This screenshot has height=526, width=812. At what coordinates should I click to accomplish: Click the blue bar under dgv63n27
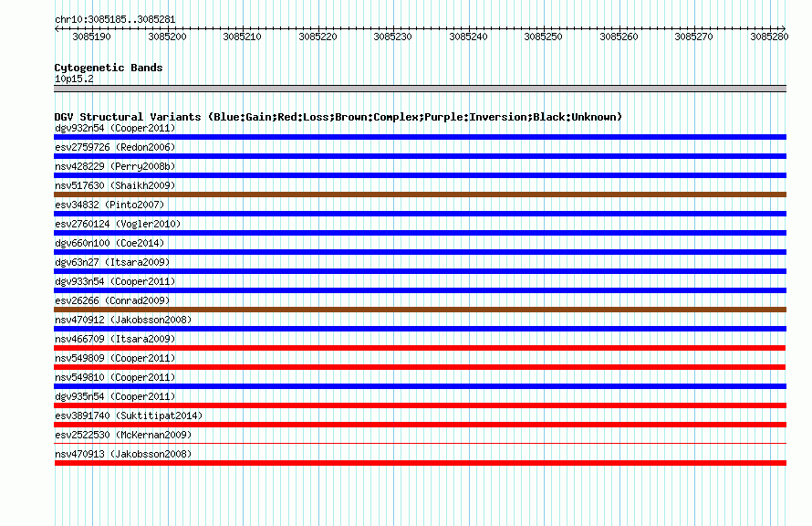[420, 271]
